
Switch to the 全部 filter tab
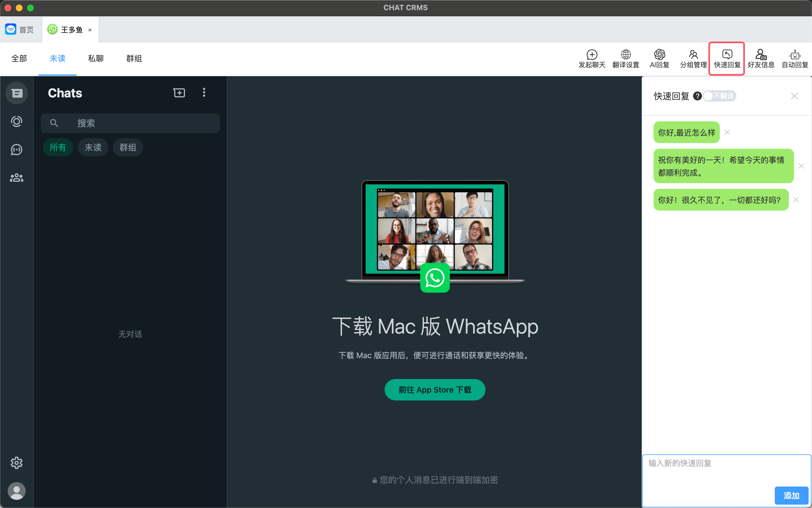[19, 58]
